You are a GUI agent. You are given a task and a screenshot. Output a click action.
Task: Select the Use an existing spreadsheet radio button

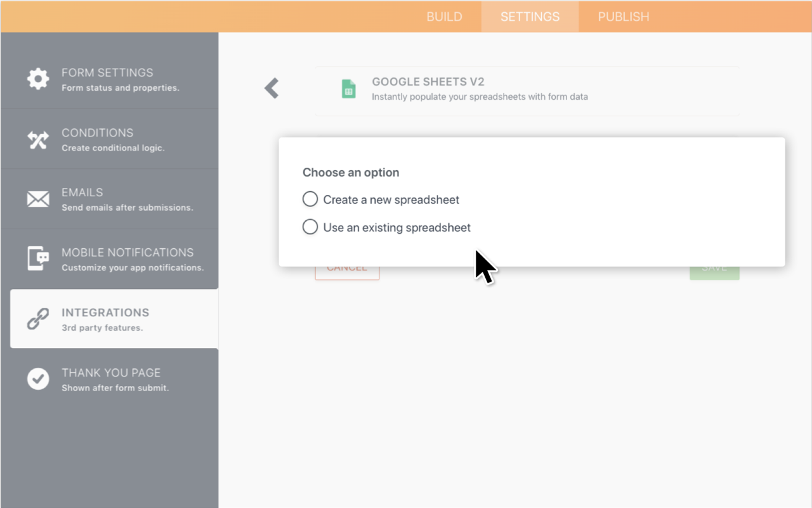310,227
